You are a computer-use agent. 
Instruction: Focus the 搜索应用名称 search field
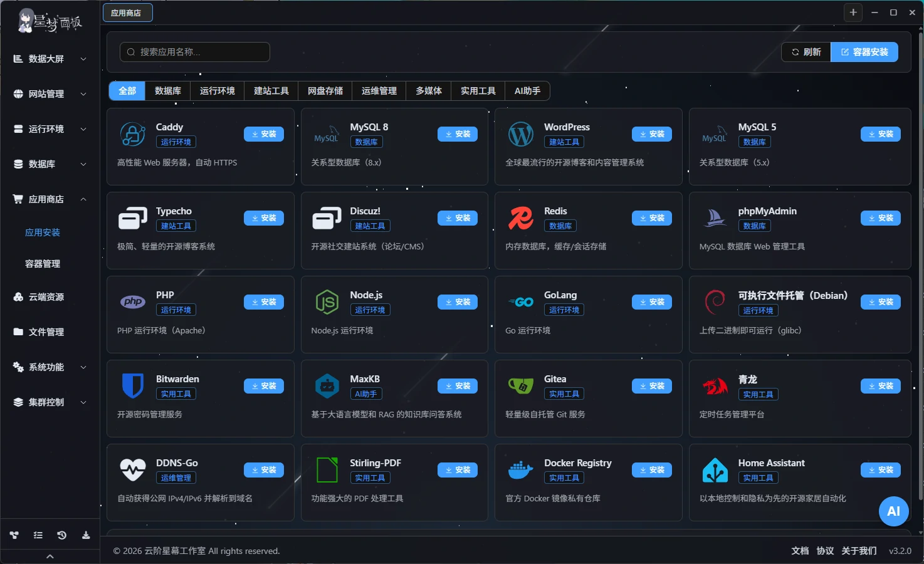(x=195, y=52)
